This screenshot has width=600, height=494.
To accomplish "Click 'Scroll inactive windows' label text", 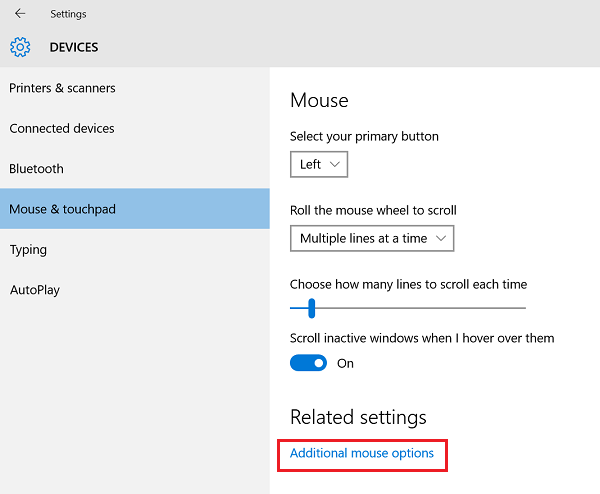I will click(x=422, y=338).
